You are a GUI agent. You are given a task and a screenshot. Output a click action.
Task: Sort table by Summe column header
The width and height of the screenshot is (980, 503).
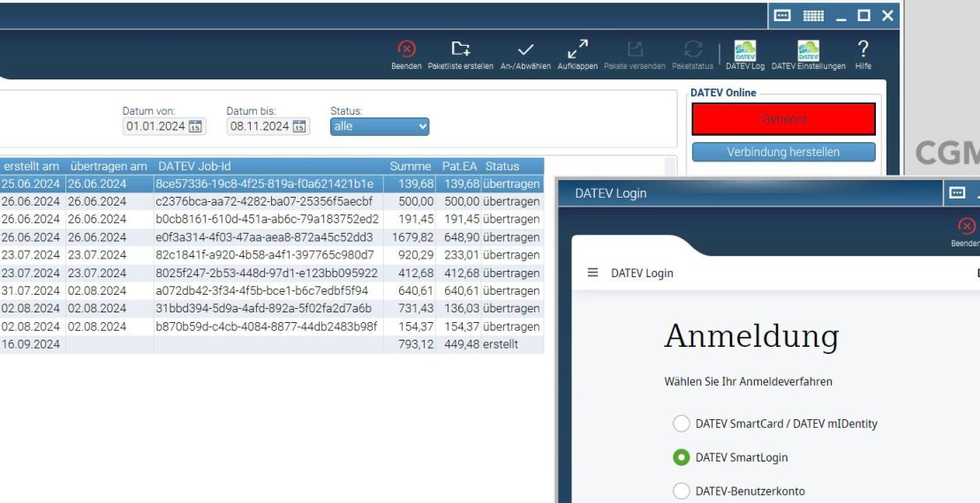[x=411, y=166]
